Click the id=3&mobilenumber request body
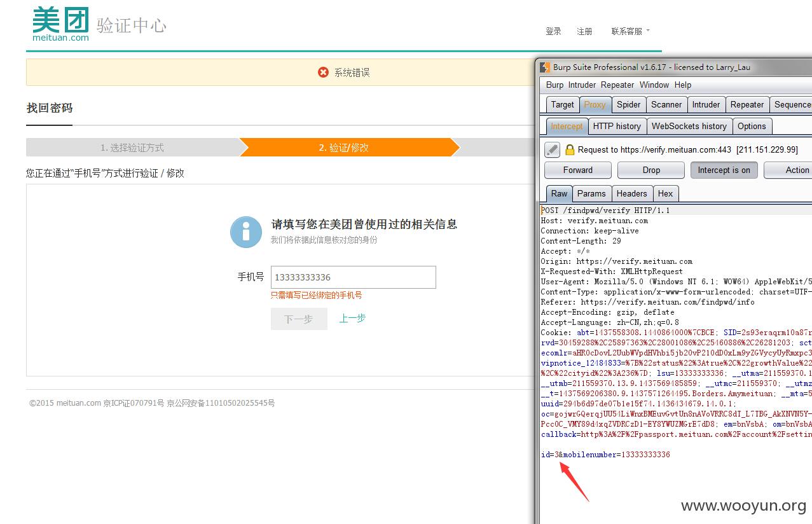 605,455
